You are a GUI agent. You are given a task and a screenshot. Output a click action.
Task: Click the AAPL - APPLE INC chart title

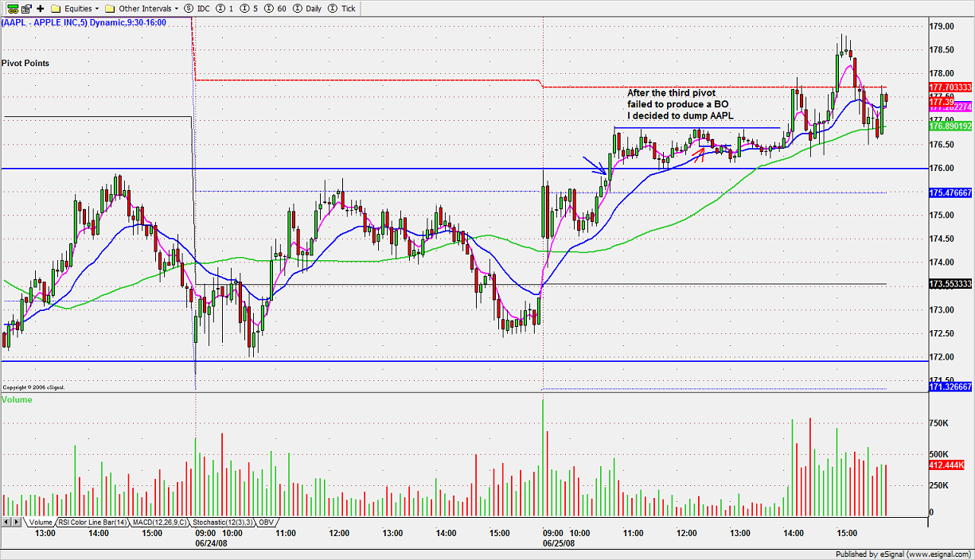(x=84, y=22)
